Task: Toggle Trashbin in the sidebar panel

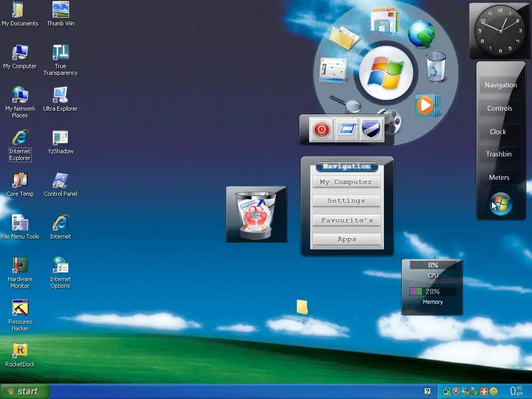Action: click(499, 154)
